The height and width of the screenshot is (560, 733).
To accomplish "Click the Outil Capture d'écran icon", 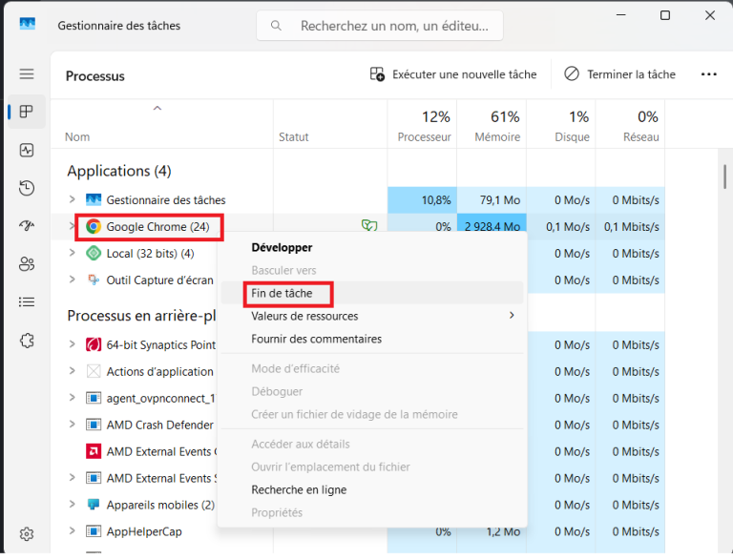I will (94, 280).
